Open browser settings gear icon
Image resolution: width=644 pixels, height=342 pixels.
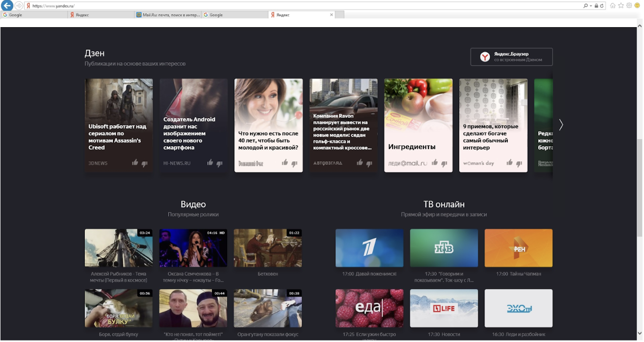(629, 6)
